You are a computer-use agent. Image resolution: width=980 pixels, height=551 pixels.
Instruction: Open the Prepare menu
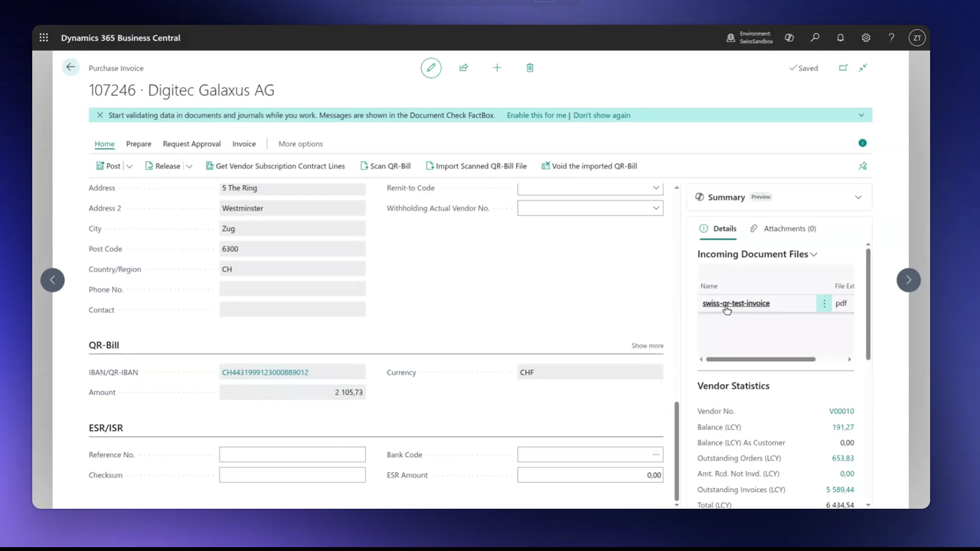click(x=139, y=144)
